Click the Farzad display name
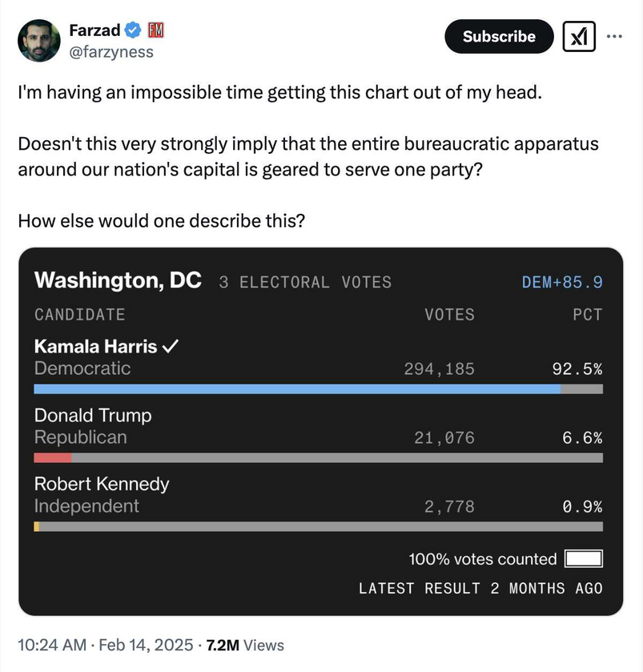Image resolution: width=643 pixels, height=672 pixels. coord(94,30)
